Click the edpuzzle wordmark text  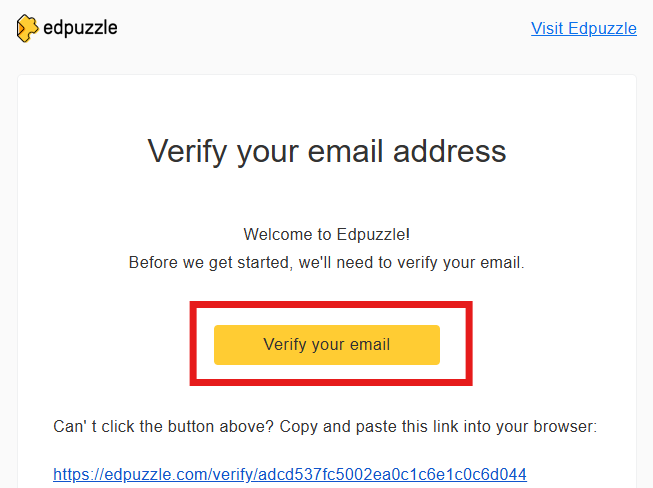pyautogui.click(x=80, y=28)
